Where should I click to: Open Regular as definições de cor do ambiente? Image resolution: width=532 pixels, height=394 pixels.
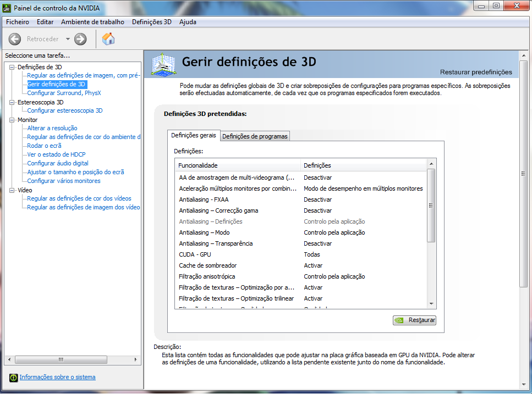click(x=84, y=137)
